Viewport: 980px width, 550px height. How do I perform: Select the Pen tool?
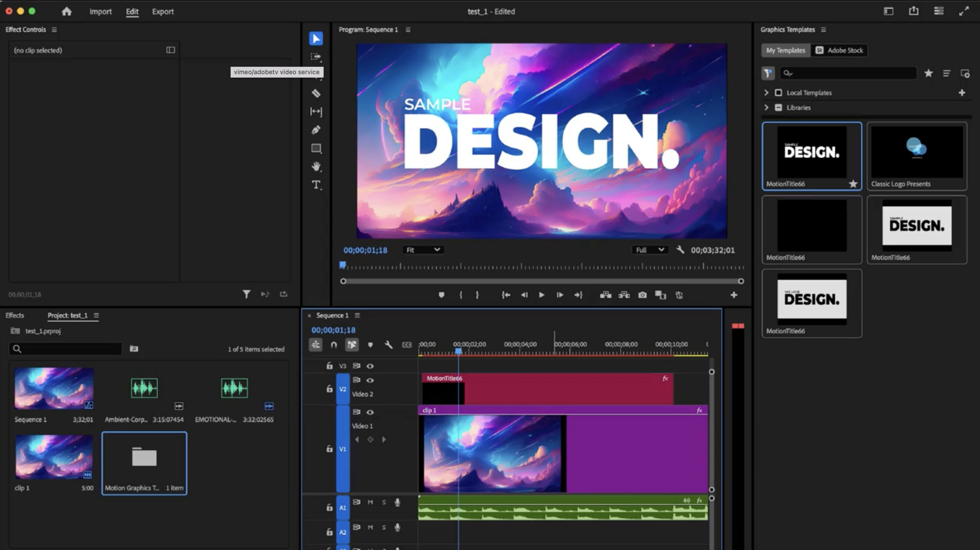[x=316, y=130]
